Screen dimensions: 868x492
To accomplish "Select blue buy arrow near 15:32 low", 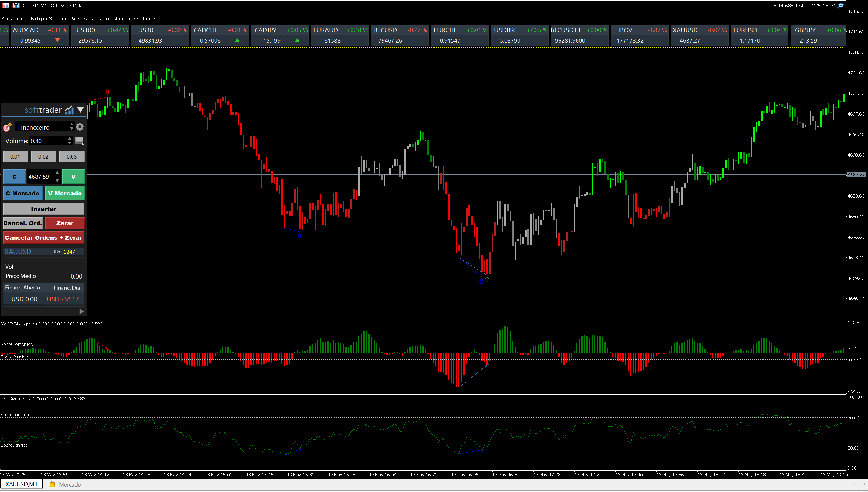I will point(299,236).
